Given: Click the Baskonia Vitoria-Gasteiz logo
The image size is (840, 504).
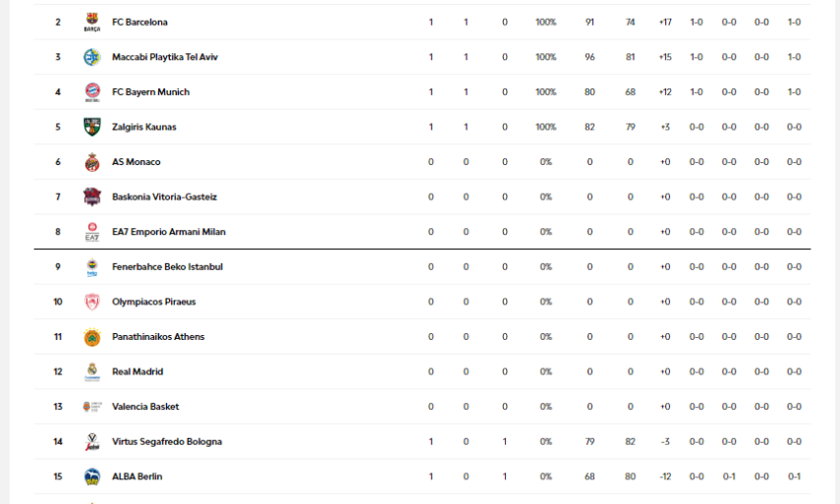Looking at the screenshot, I should tap(91, 196).
